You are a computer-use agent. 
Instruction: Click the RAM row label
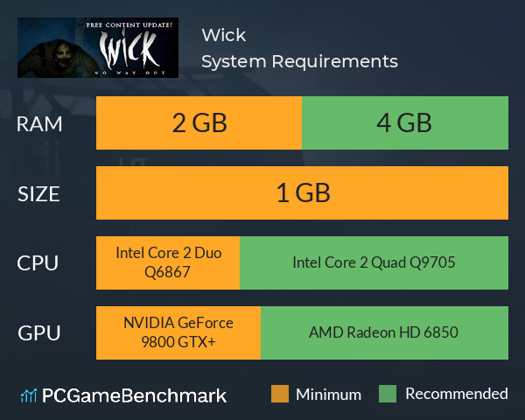(x=39, y=124)
